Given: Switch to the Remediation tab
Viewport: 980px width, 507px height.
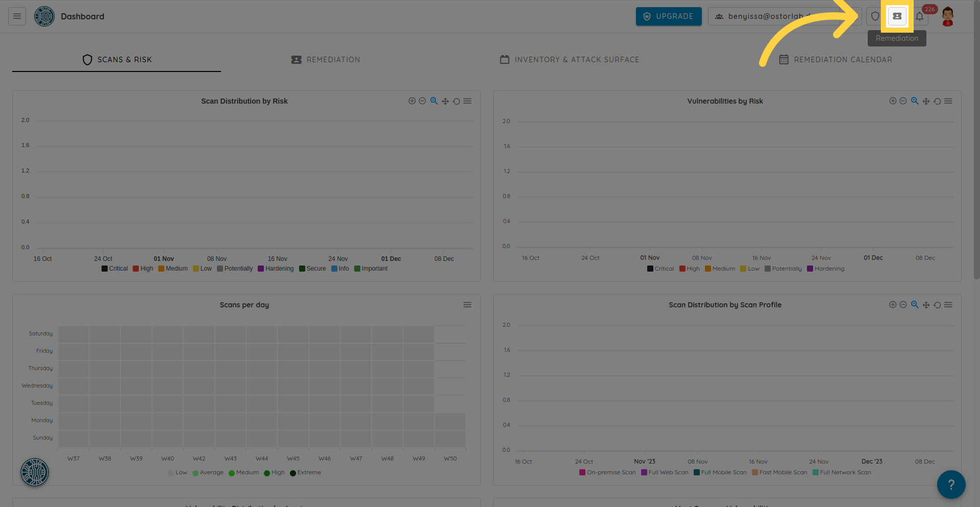Looking at the screenshot, I should 326,60.
